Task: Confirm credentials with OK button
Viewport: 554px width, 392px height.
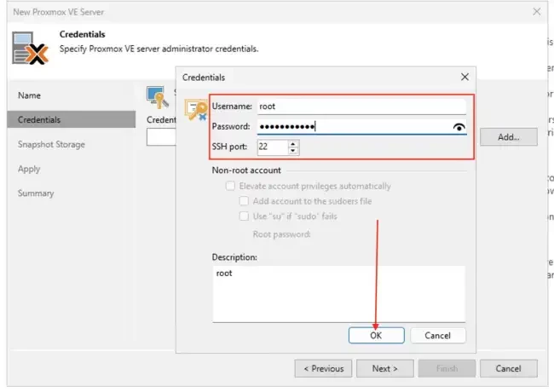Action: pos(376,335)
